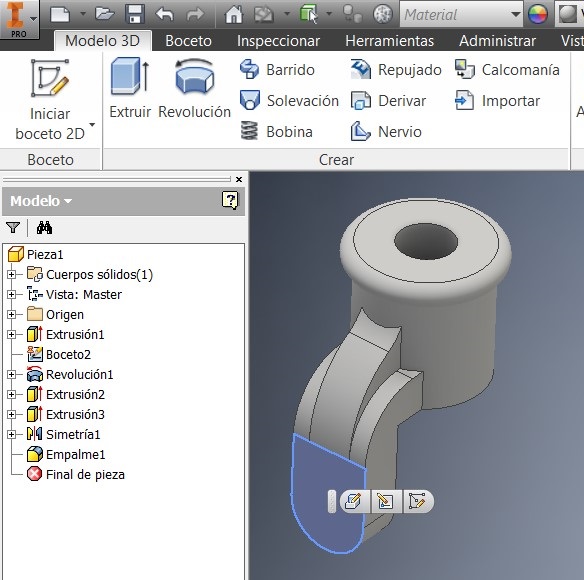Switch to the Boceto ribbon tab

pyautogui.click(x=188, y=41)
